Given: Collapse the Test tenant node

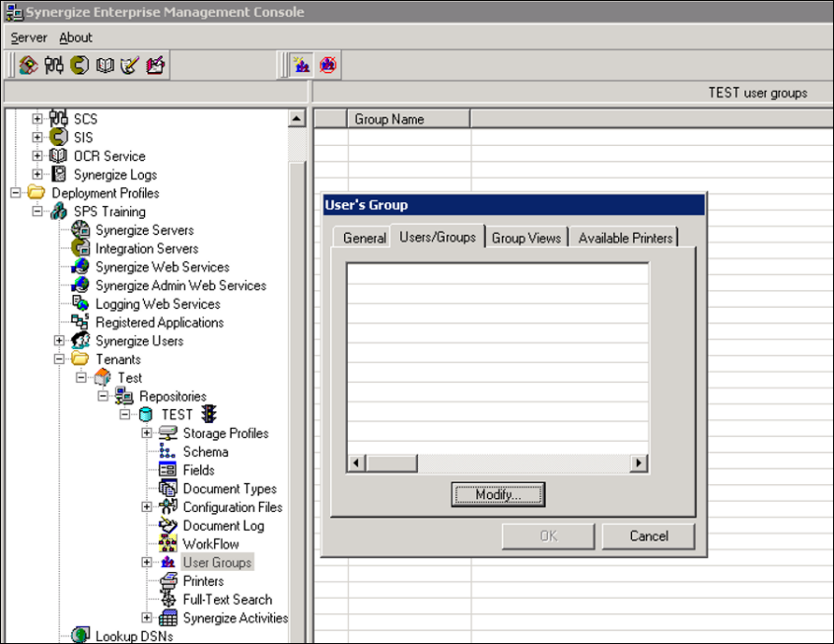Looking at the screenshot, I should (x=81, y=378).
